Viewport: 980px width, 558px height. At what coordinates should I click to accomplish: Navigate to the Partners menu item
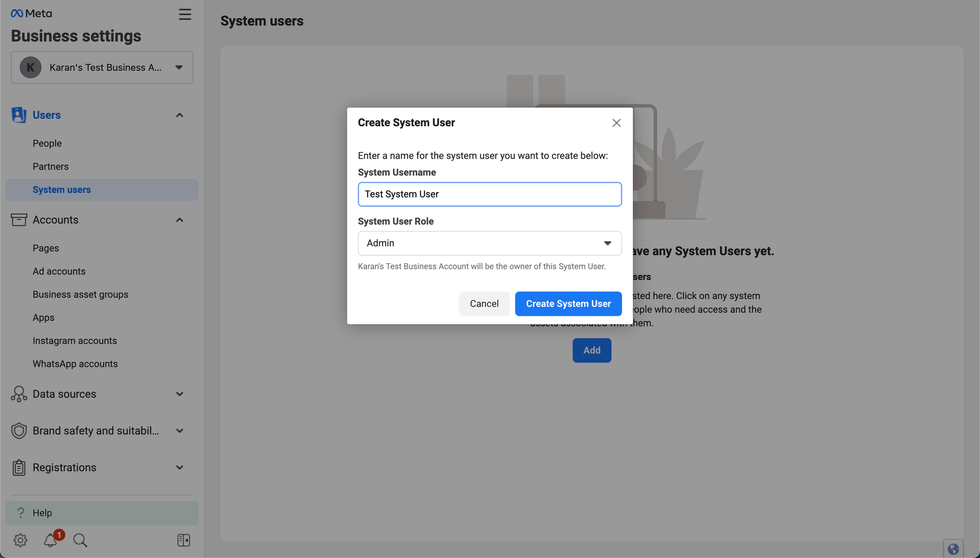pyautogui.click(x=50, y=166)
